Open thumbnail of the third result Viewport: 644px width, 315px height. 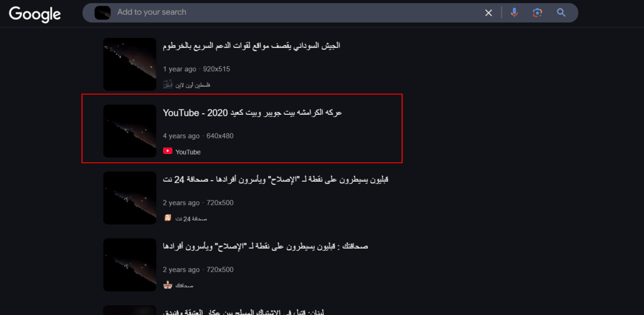(130, 198)
